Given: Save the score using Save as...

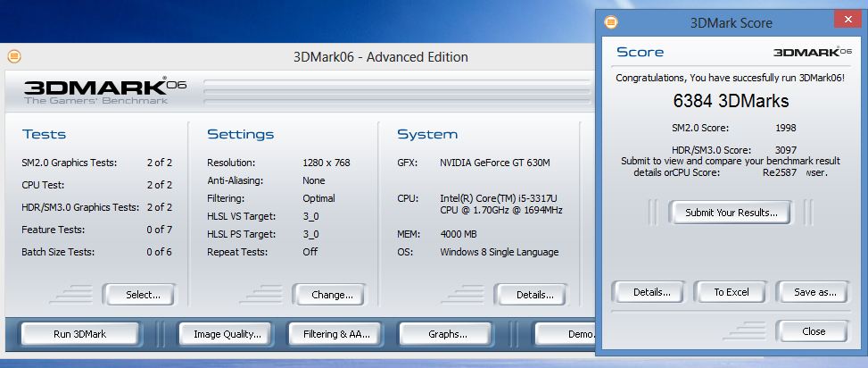Looking at the screenshot, I should point(814,292).
